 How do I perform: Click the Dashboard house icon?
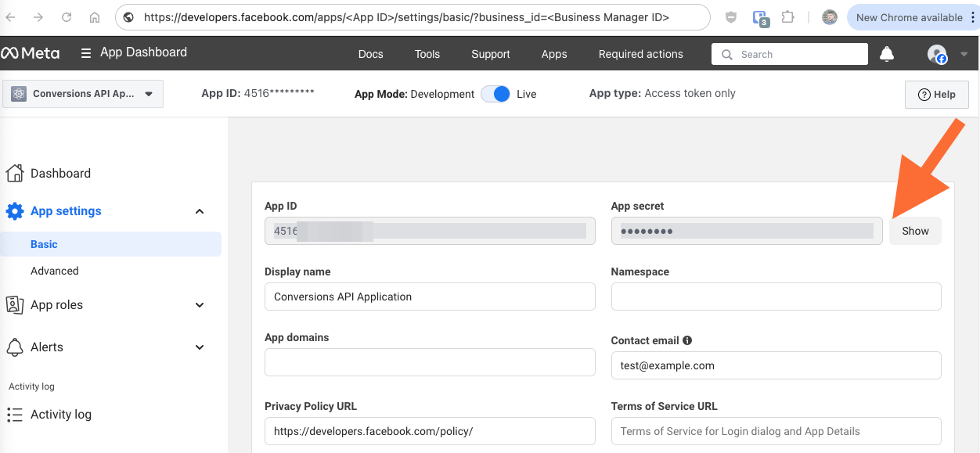pos(15,173)
